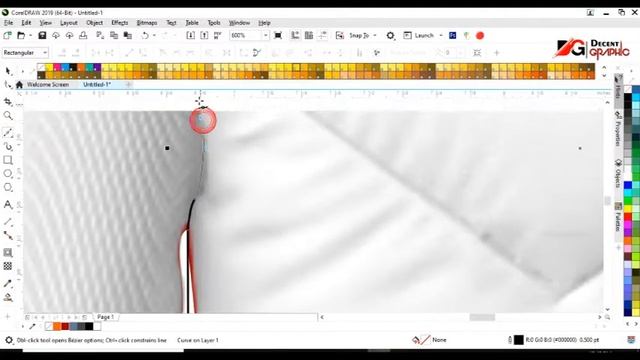The width and height of the screenshot is (640, 360).
Task: Select the Transparency checkerboard tool
Action: (8, 266)
